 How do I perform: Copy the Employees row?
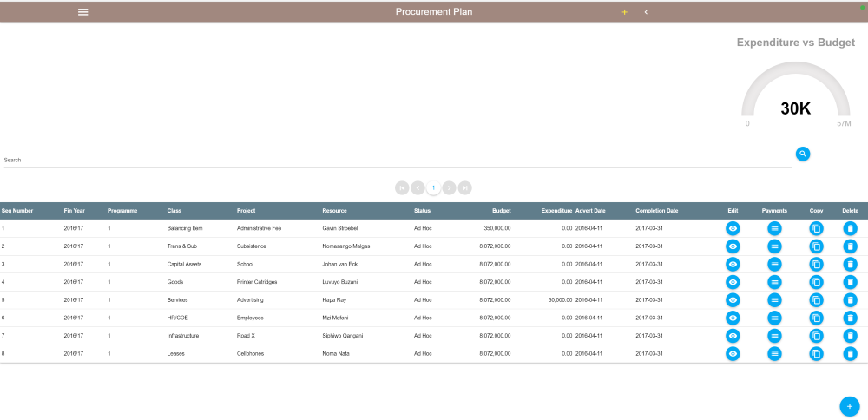816,318
